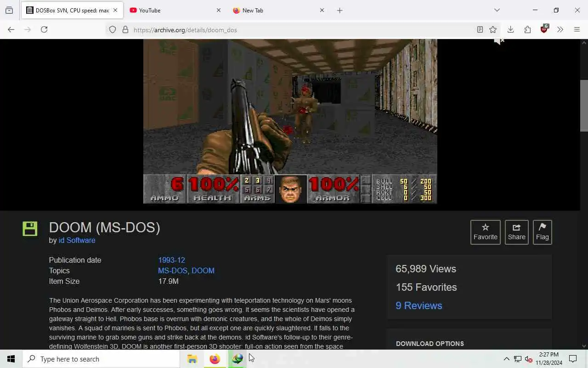Screen dimensions: 588x368
Task: Click the Share button
Action: point(516,232)
